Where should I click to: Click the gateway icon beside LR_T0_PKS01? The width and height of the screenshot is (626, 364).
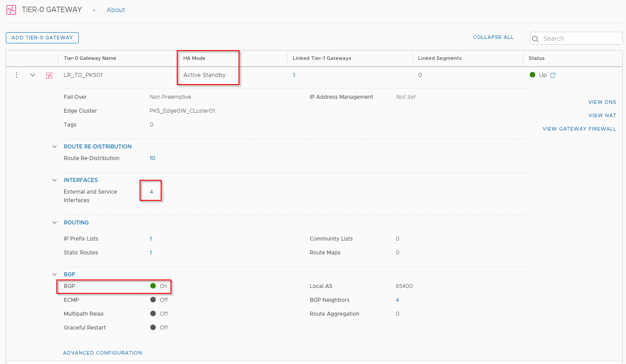(49, 76)
